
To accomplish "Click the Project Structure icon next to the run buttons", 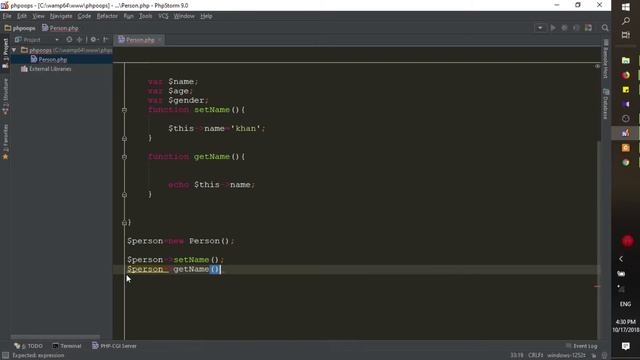I will pos(588,28).
